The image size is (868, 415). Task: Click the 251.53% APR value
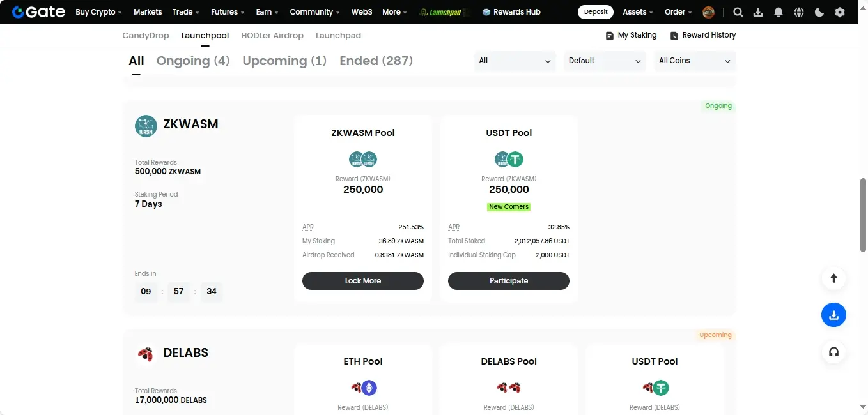(411, 227)
